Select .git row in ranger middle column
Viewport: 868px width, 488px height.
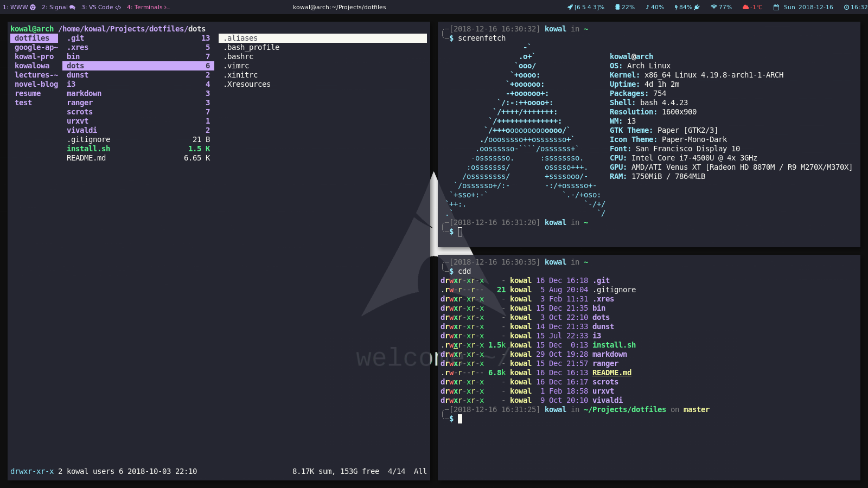point(138,38)
